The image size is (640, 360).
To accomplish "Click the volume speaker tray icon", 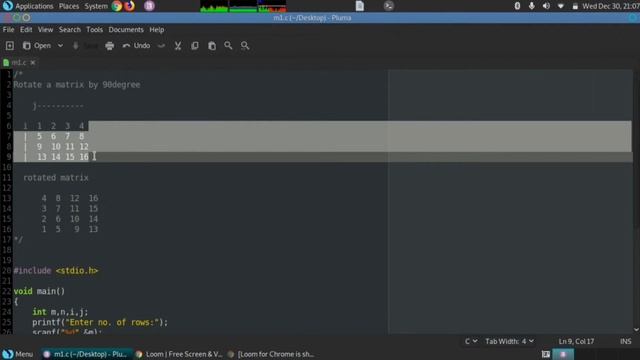I will point(546,6).
